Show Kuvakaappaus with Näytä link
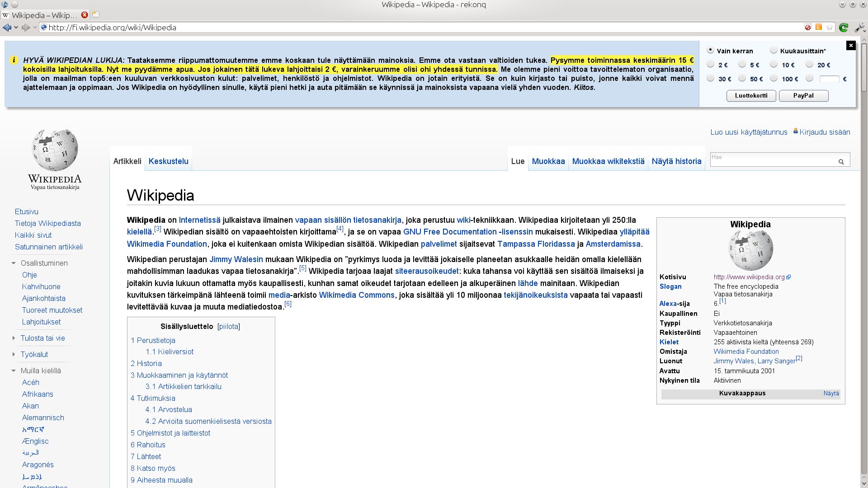Screen dimensions: 868x488 click(x=831, y=393)
